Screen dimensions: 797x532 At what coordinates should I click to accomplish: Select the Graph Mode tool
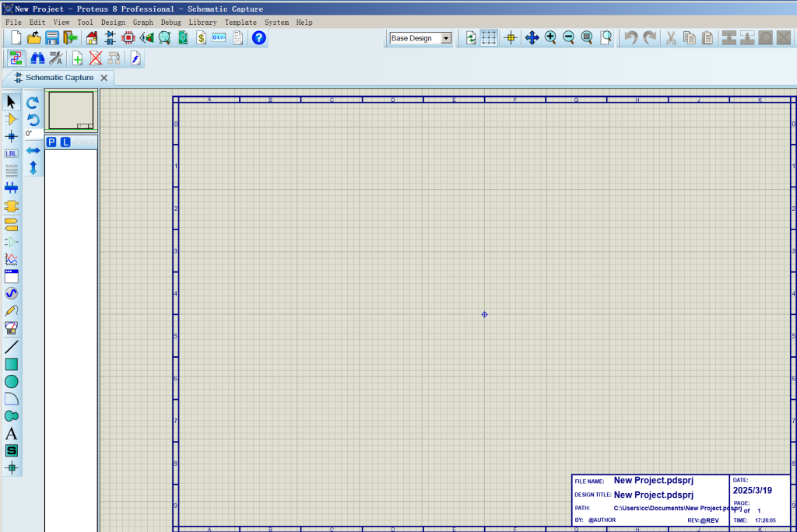point(11,259)
